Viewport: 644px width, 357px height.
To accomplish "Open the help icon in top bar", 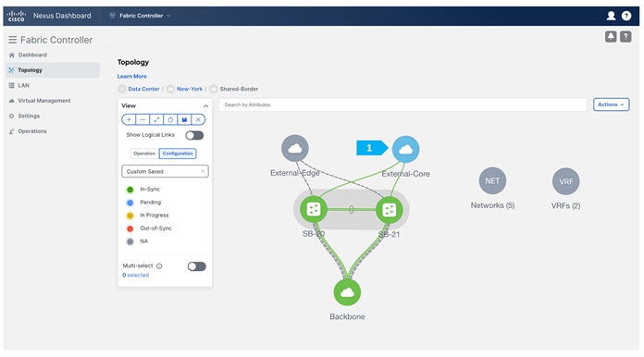I will coord(626,16).
